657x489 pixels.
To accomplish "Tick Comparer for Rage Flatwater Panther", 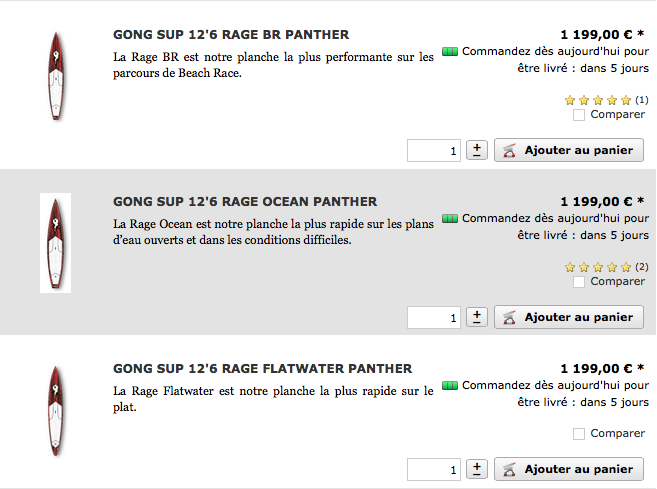I will [579, 434].
